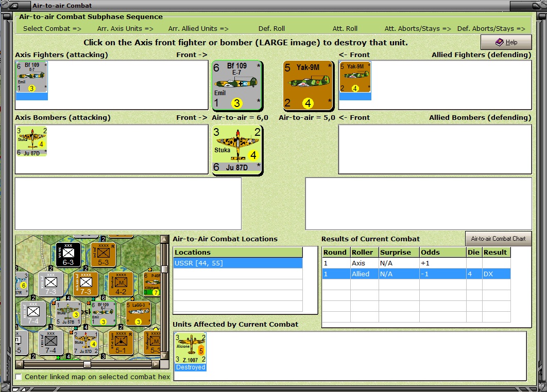Image resolution: width=547 pixels, height=392 pixels.
Task: Destroy the large Bf 109 front fighter
Action: 237,85
